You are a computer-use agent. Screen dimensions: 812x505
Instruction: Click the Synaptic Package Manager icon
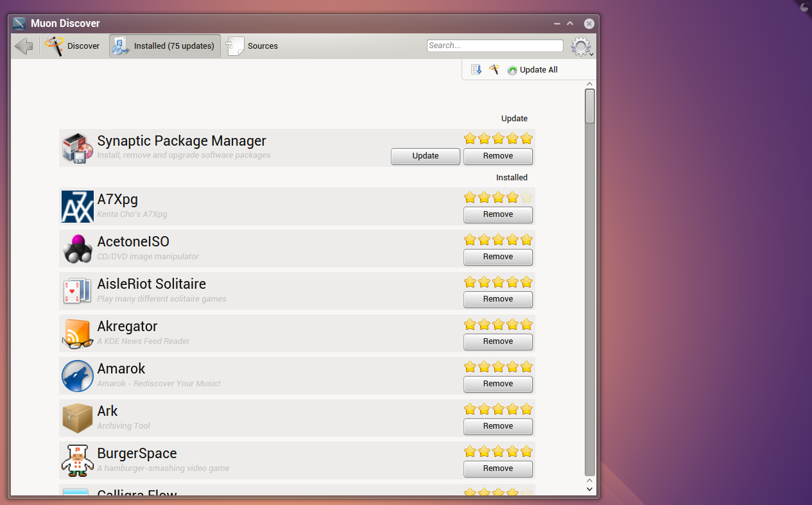[x=78, y=148]
